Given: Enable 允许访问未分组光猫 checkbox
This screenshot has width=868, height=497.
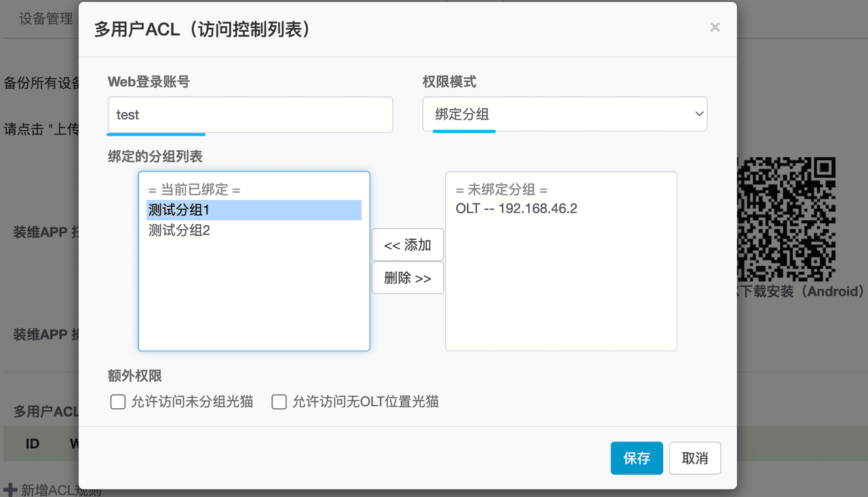Looking at the screenshot, I should [118, 402].
